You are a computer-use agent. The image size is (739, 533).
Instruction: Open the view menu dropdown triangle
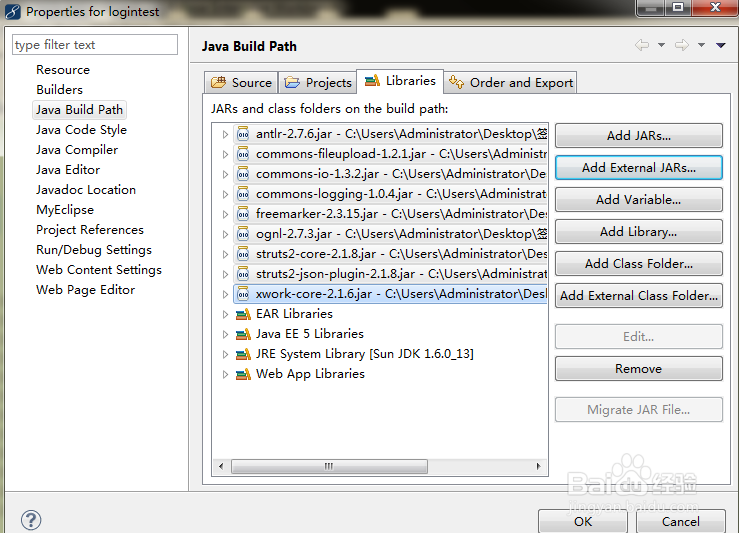(x=721, y=45)
